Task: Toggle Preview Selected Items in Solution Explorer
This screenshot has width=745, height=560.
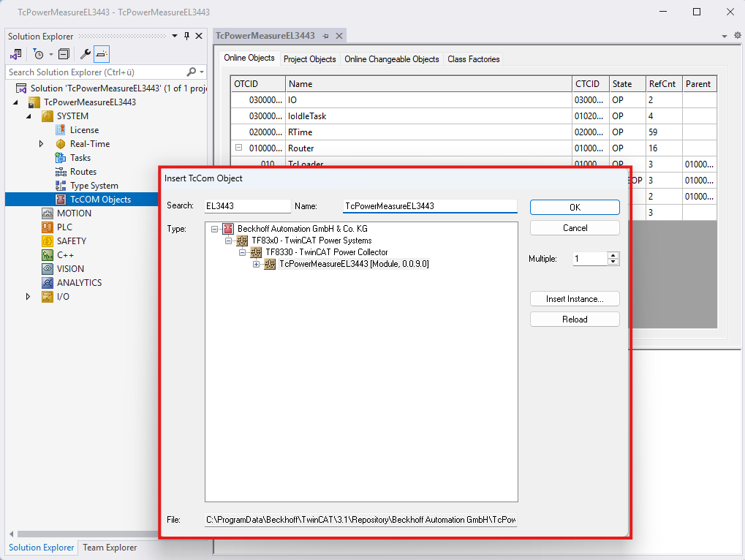Action: [102, 54]
